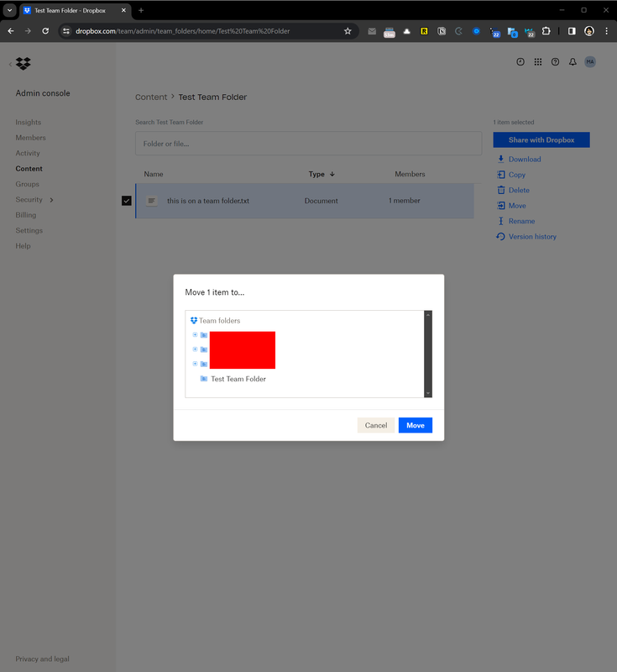Focus the Folder or file search field
Image resolution: width=617 pixels, height=672 pixels.
(308, 144)
